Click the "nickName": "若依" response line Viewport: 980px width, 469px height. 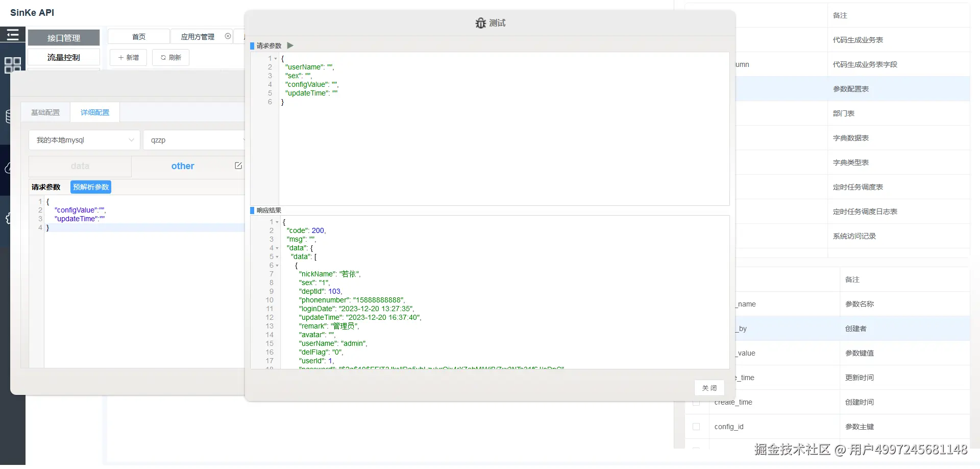[330, 274]
